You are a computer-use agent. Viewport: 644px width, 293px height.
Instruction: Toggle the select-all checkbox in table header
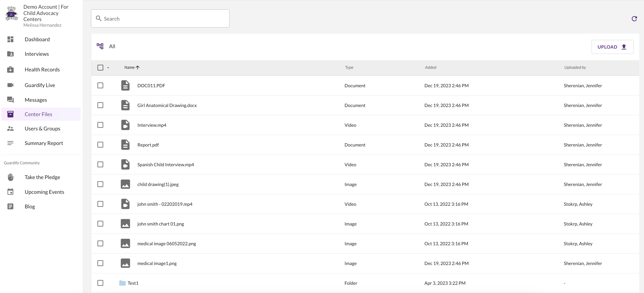pyautogui.click(x=100, y=68)
